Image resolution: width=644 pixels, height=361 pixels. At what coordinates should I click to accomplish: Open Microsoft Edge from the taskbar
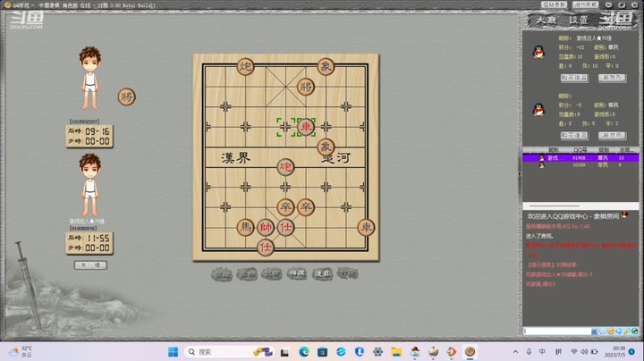(x=304, y=351)
